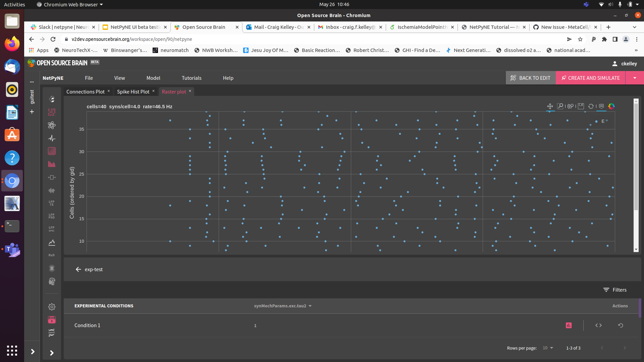Open the 3D cell network view icon
Screen dimensions: 644x362
tap(52, 99)
